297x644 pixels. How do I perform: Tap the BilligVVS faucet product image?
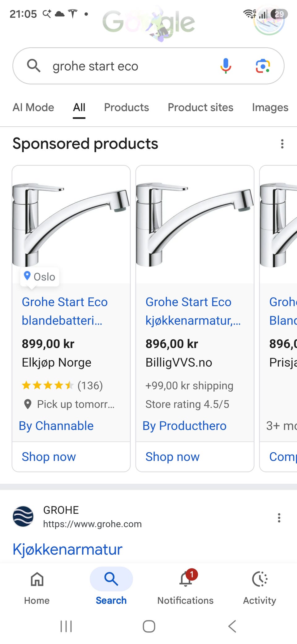point(195,224)
